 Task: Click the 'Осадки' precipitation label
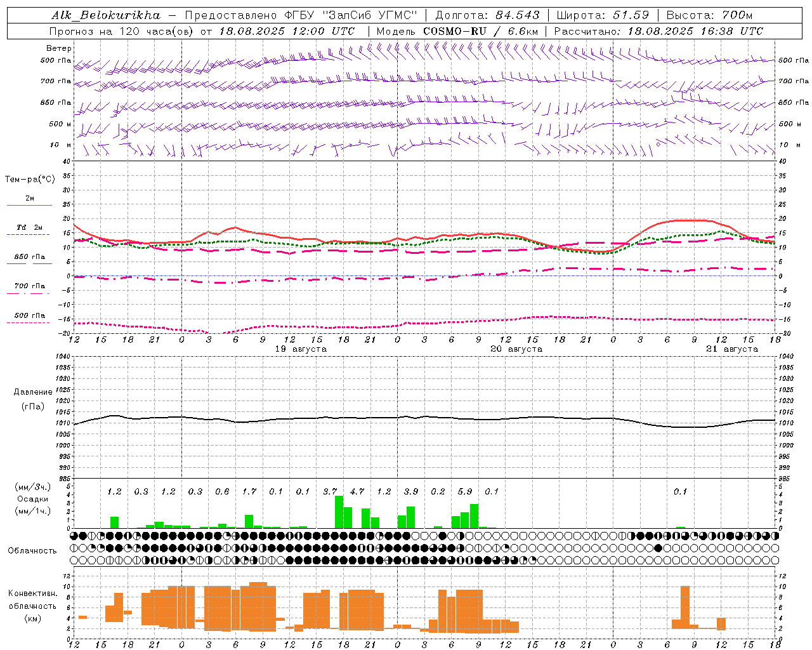tap(32, 499)
